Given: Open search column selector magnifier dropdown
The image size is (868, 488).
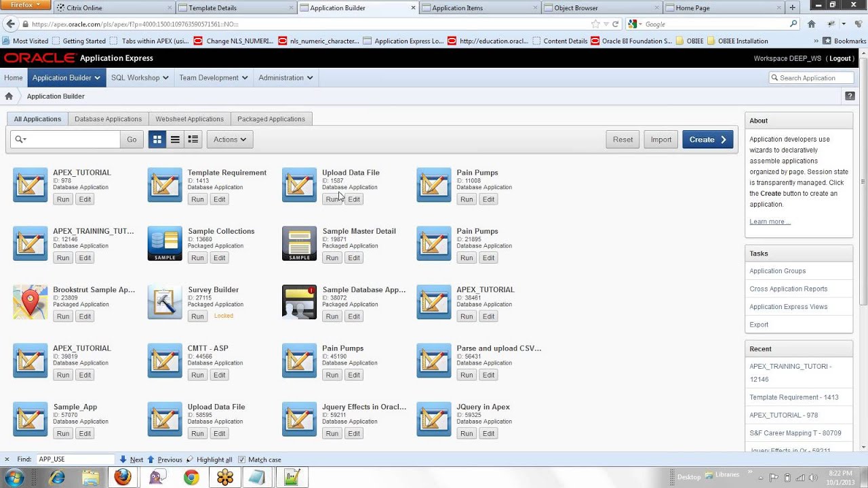Looking at the screenshot, I should pos(20,140).
